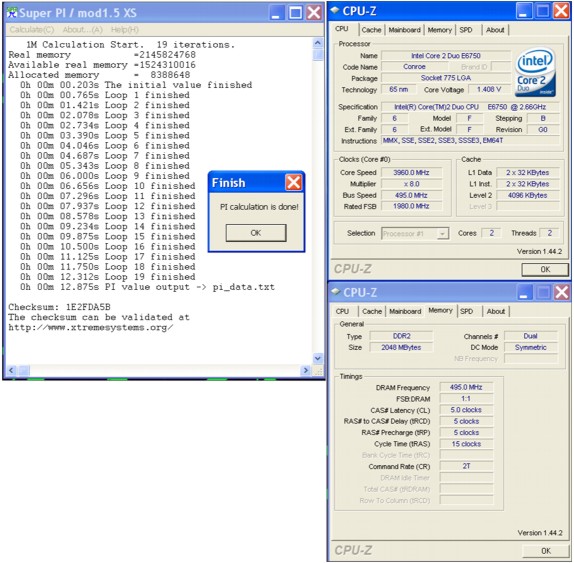
Task: Expand the Processor #1 selection dropdown
Action: pos(443,234)
